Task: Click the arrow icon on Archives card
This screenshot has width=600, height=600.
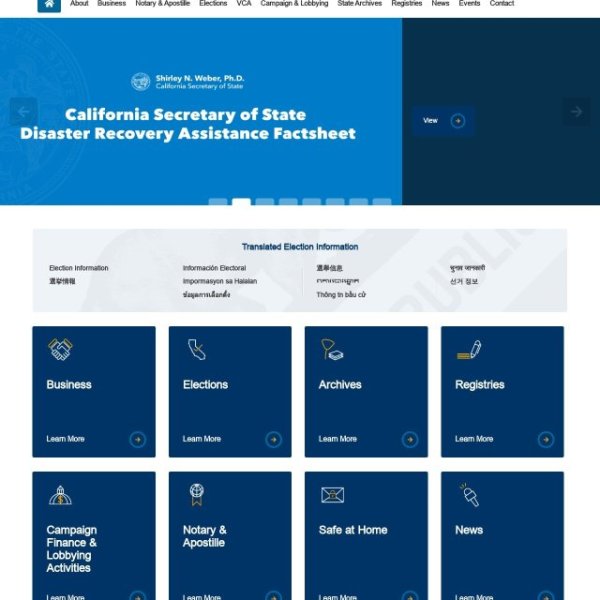Action: click(x=410, y=440)
